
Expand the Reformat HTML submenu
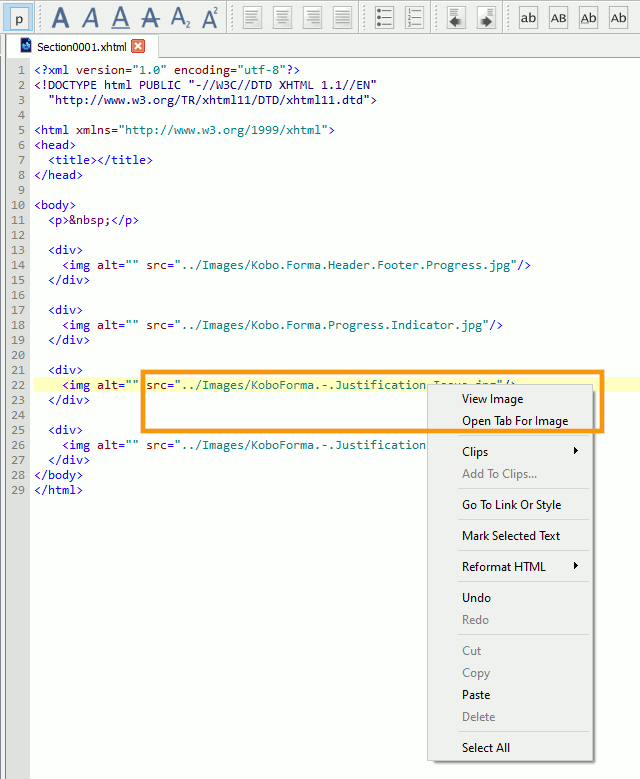tap(510, 567)
